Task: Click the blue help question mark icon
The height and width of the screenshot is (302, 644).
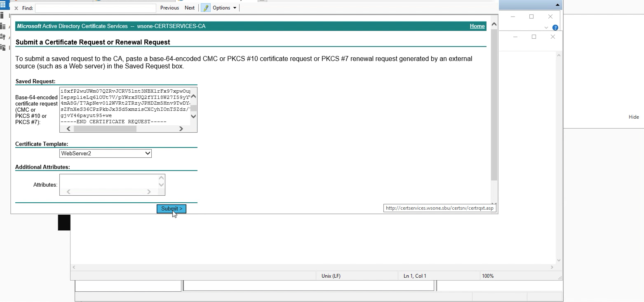Action: (x=555, y=28)
